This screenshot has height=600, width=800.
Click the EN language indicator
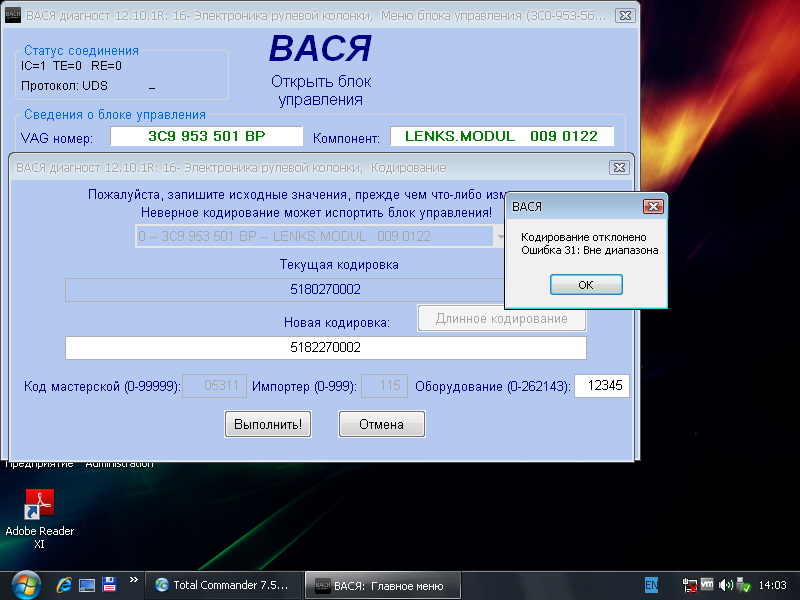click(651, 584)
